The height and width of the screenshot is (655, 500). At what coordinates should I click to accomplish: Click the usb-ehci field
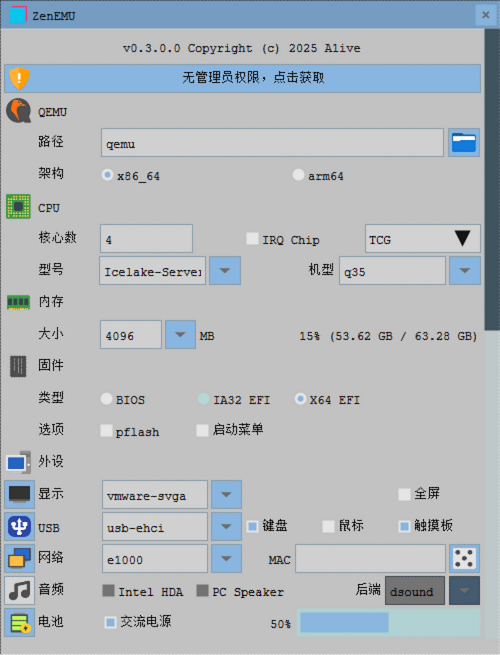155,526
